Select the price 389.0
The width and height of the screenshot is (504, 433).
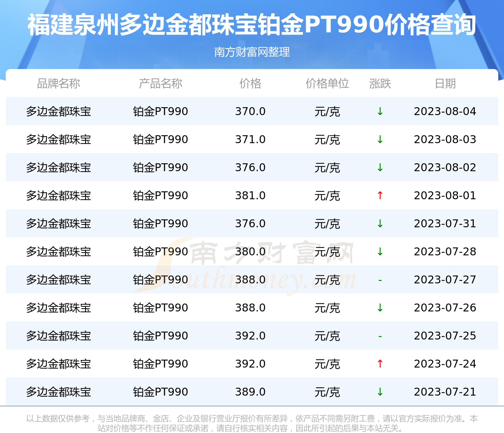coord(250,392)
